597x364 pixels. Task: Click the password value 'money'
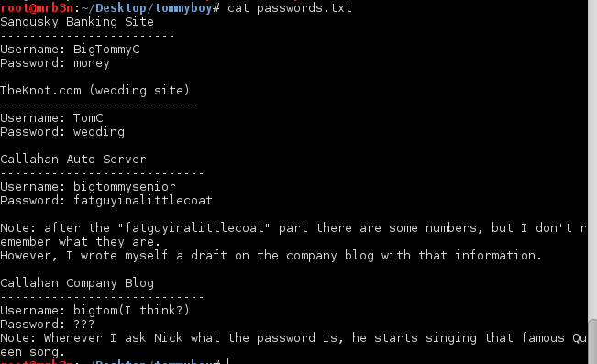coord(92,63)
